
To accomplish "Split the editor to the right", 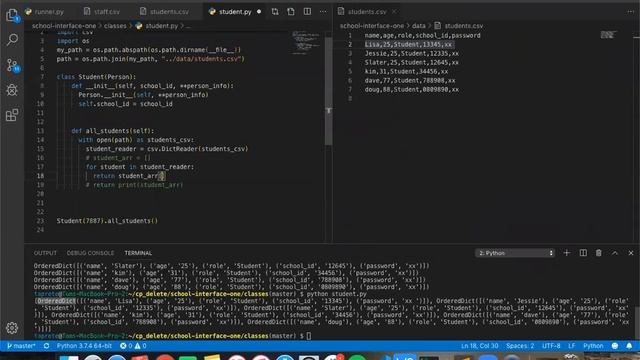I will [x=307, y=12].
